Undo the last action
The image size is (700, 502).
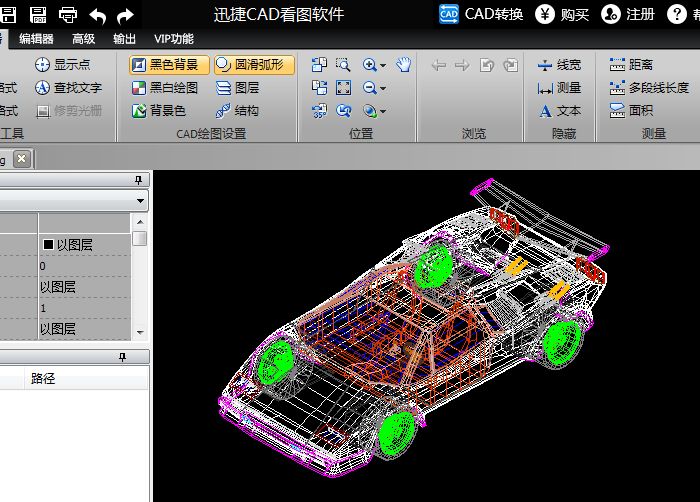click(x=97, y=14)
